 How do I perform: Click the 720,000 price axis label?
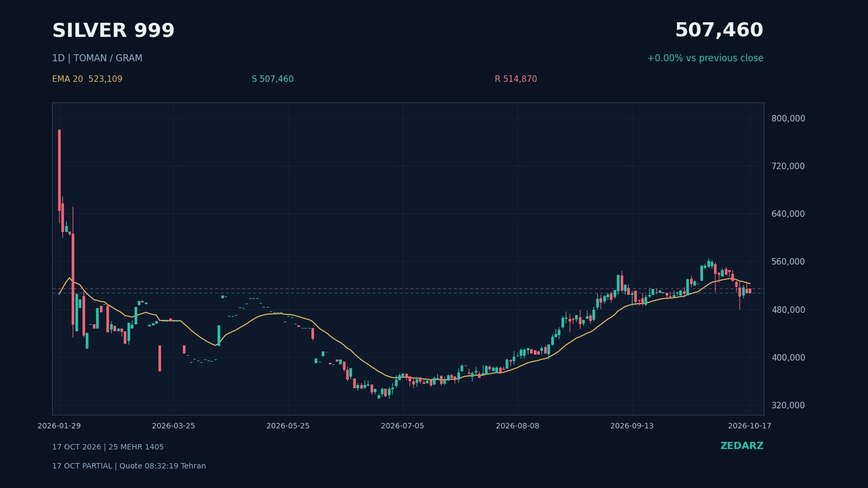click(x=788, y=166)
